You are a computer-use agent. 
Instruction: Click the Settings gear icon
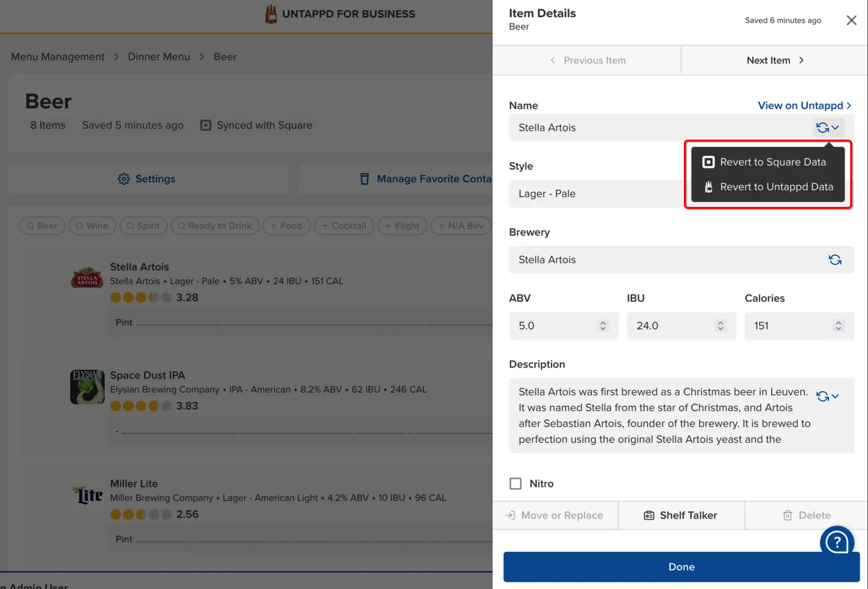click(x=124, y=179)
